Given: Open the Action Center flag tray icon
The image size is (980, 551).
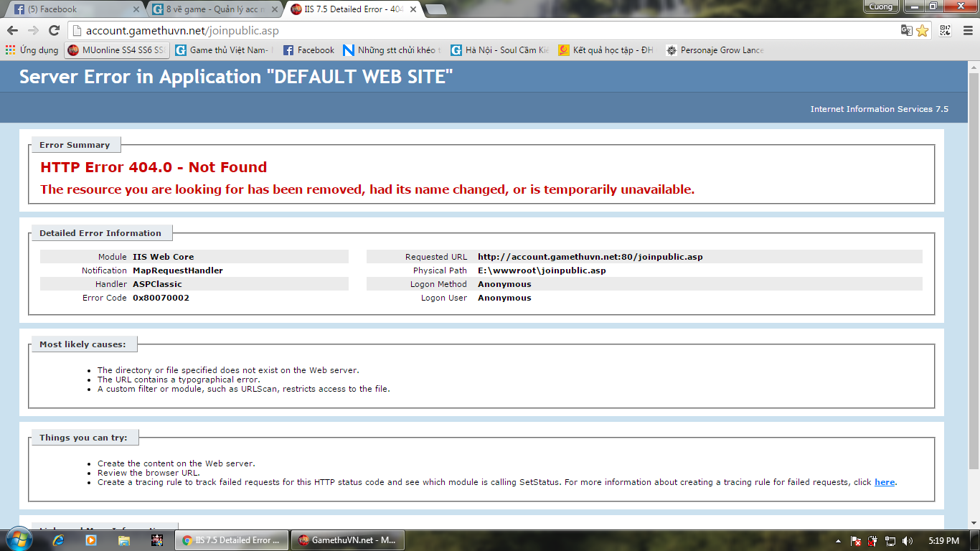Looking at the screenshot, I should (x=856, y=541).
